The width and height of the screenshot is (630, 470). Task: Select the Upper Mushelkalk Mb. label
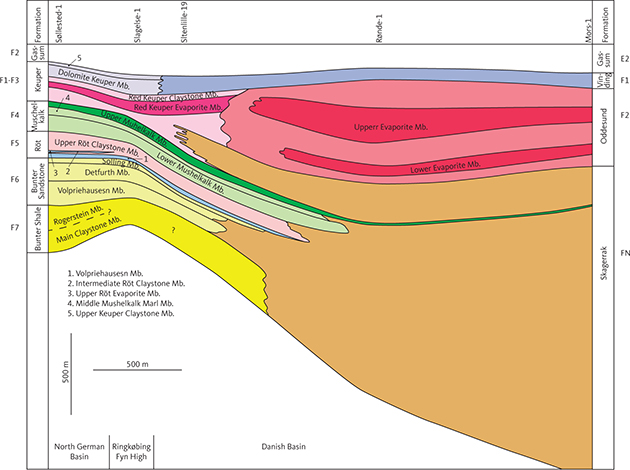[x=134, y=128]
